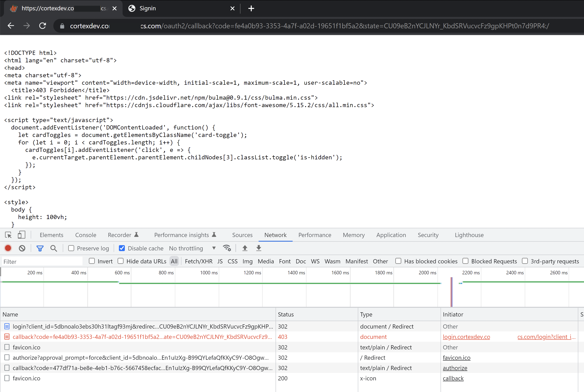Reload the page from browser toolbar

coord(43,26)
